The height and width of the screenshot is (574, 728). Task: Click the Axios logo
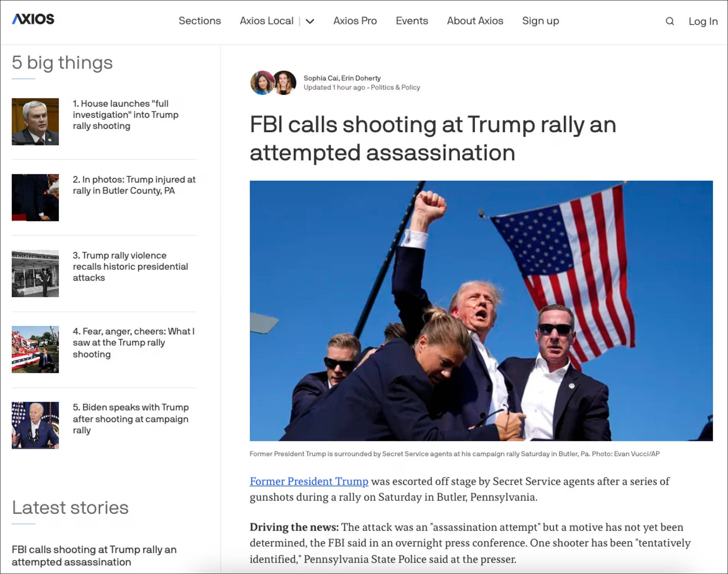(33, 19)
